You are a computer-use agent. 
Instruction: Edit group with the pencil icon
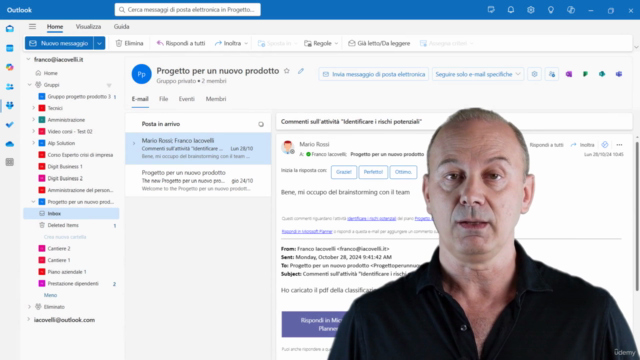click(301, 71)
